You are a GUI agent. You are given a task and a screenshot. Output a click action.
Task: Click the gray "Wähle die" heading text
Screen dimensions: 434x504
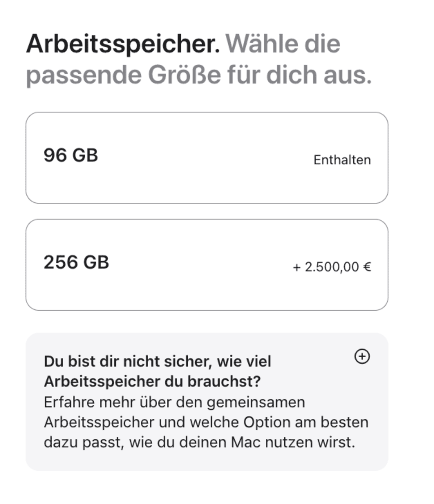pos(283,44)
